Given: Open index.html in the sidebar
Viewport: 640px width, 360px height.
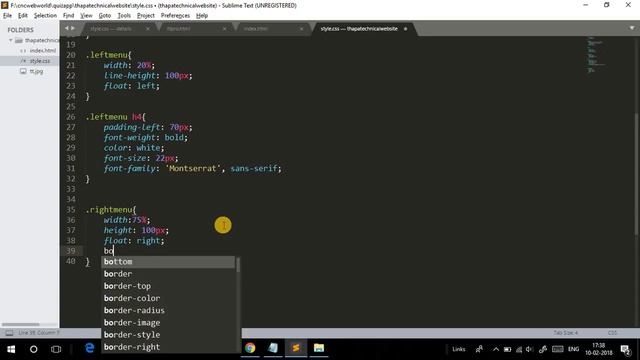Looking at the screenshot, I should tap(42, 51).
